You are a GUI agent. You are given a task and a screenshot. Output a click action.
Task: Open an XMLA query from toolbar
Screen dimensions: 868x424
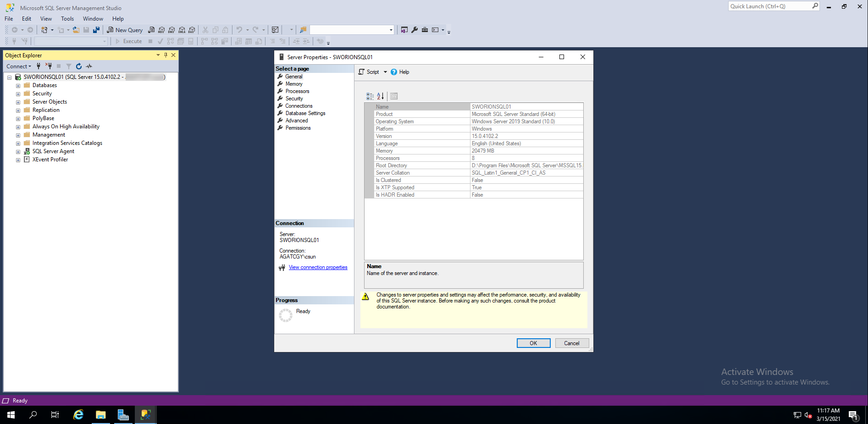click(x=182, y=30)
